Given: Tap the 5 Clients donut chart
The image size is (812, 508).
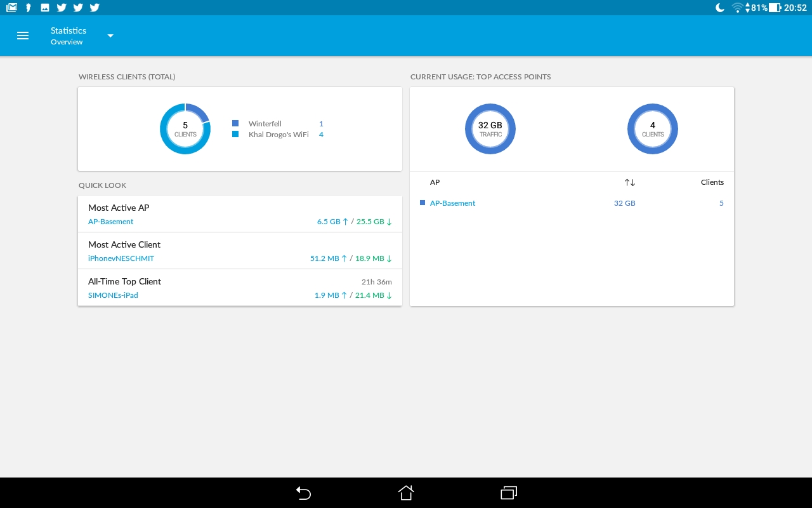Looking at the screenshot, I should [x=185, y=129].
